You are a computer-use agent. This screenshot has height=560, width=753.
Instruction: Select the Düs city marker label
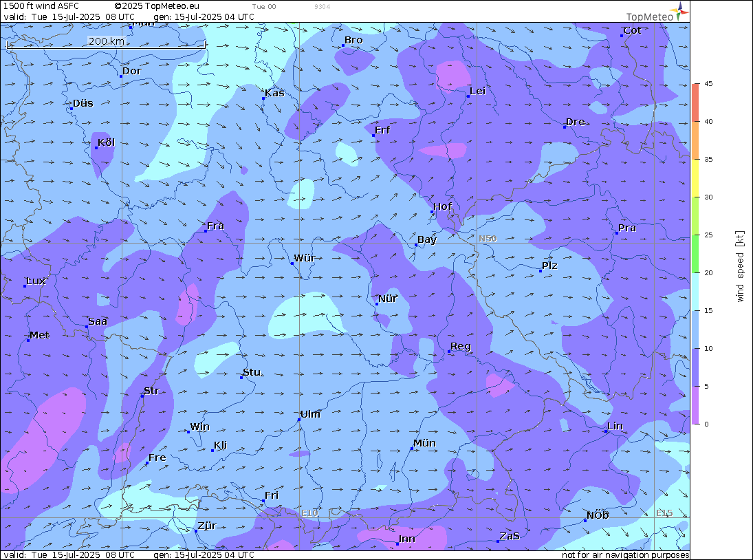pyautogui.click(x=83, y=103)
